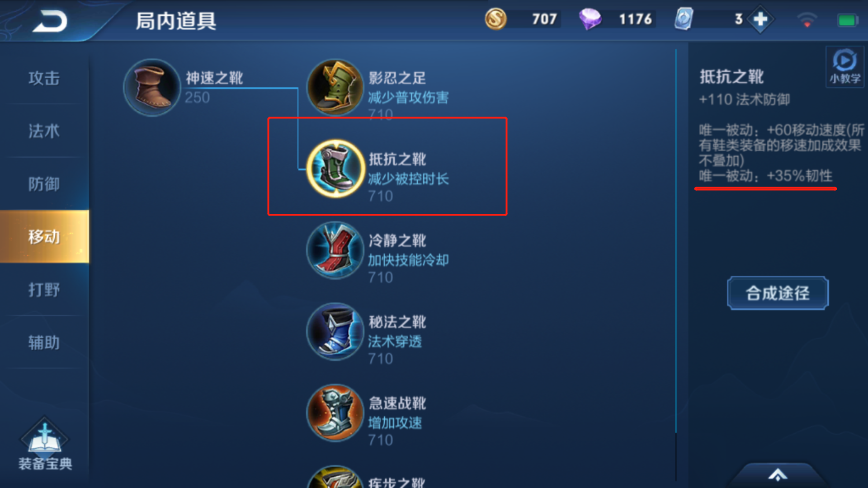Click the 合成途径 button

pyautogui.click(x=778, y=293)
